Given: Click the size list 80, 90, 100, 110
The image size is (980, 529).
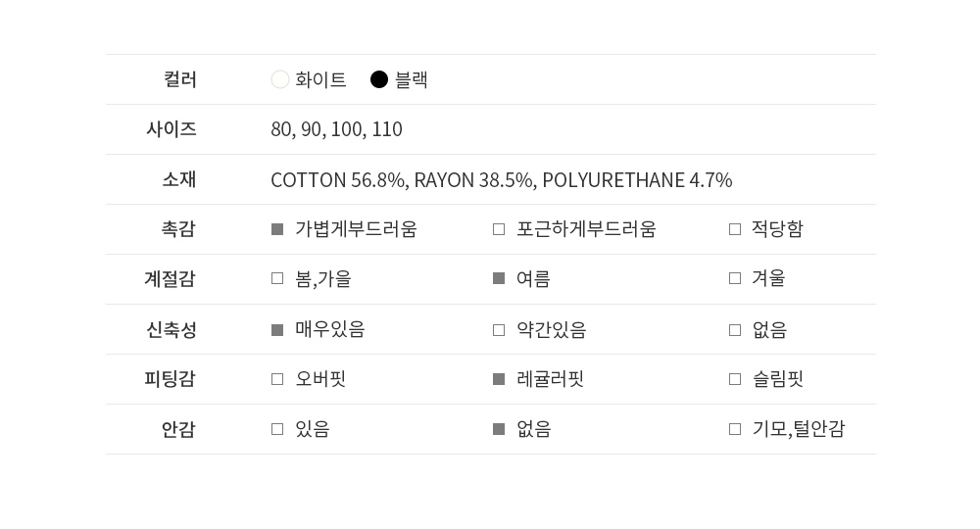Looking at the screenshot, I should (336, 129).
